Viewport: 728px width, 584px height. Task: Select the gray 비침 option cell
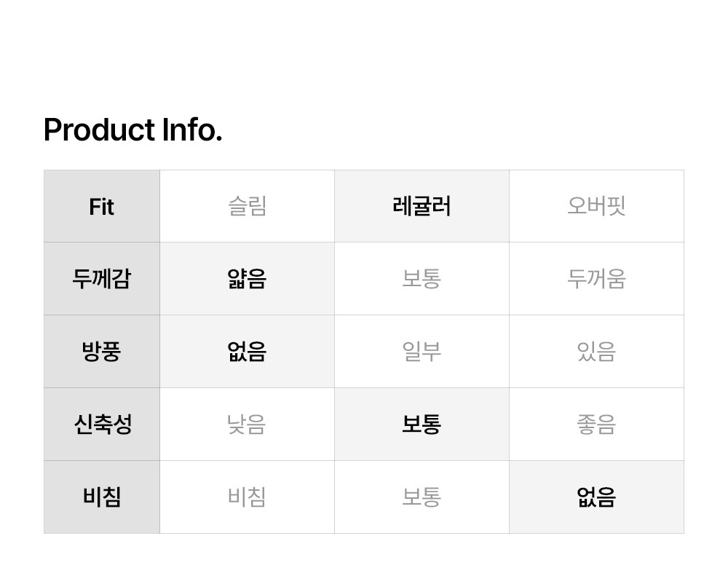pos(247,497)
